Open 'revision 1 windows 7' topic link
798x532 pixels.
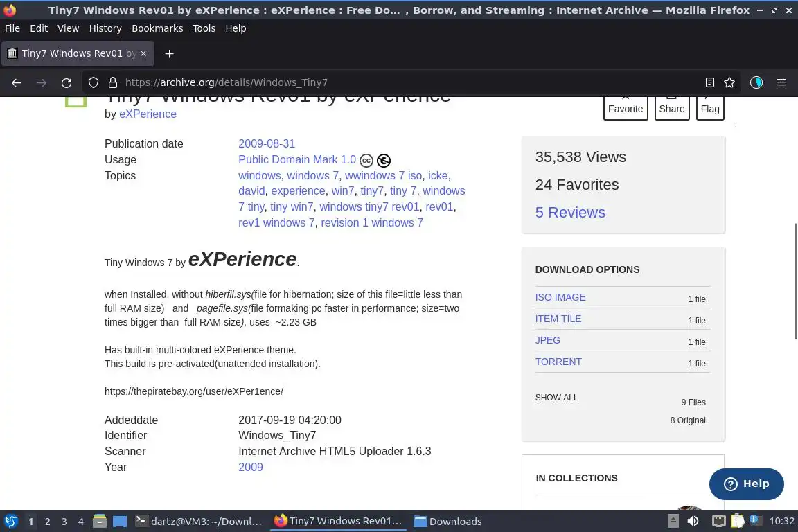(372, 222)
